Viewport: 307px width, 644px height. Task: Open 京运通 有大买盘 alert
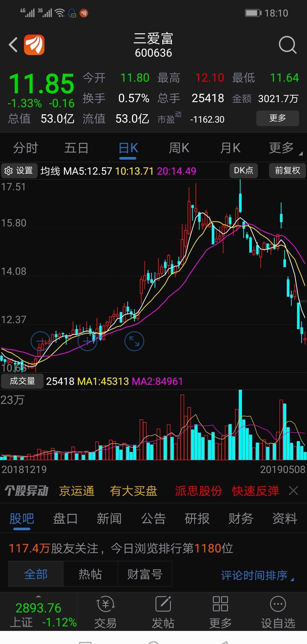pyautogui.click(x=108, y=491)
